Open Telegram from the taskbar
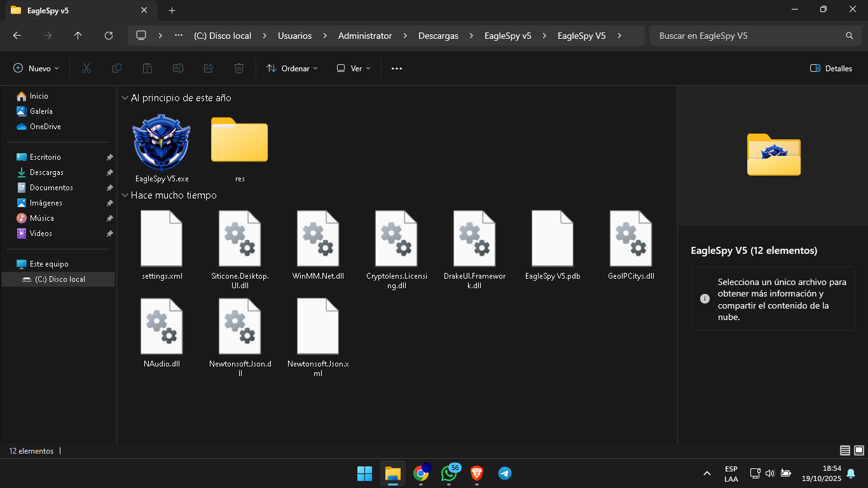Screen dimensions: 868x488 [x=505, y=473]
